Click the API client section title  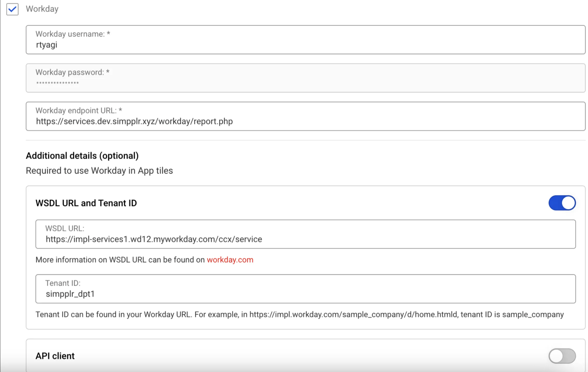(x=55, y=356)
